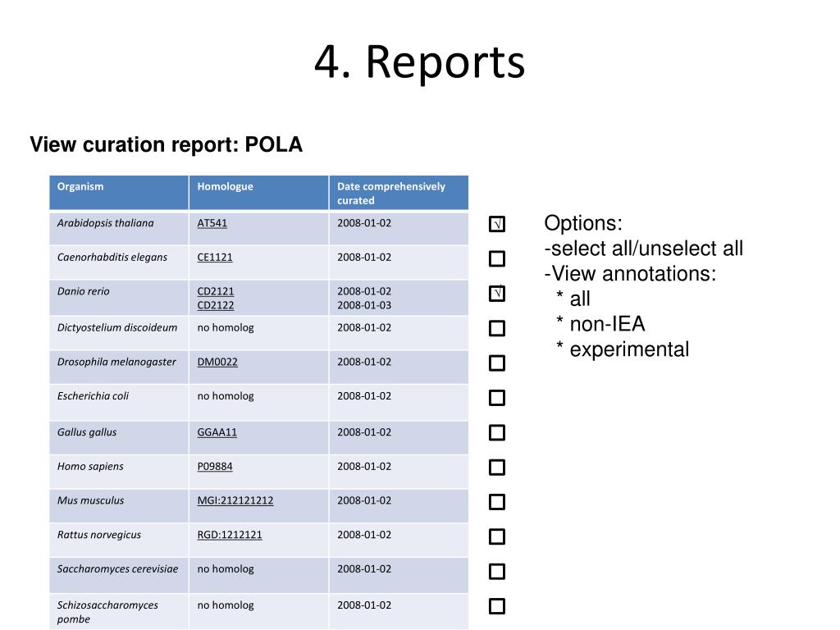Click the 2008-01-02 date in Mus musculus row

click(x=364, y=501)
